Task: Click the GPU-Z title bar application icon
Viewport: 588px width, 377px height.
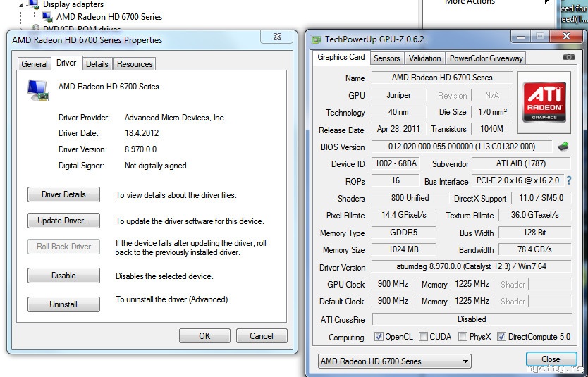Action: click(x=317, y=39)
